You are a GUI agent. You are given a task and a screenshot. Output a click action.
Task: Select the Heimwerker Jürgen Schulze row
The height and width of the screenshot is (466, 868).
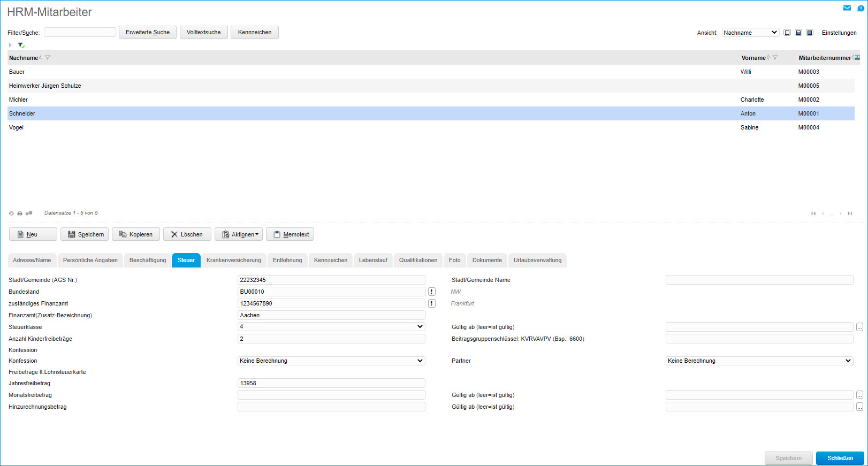431,86
